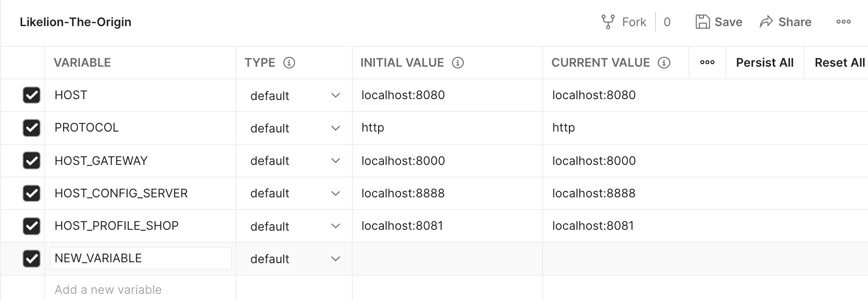
Task: Click the Reset All button
Action: [x=840, y=63]
